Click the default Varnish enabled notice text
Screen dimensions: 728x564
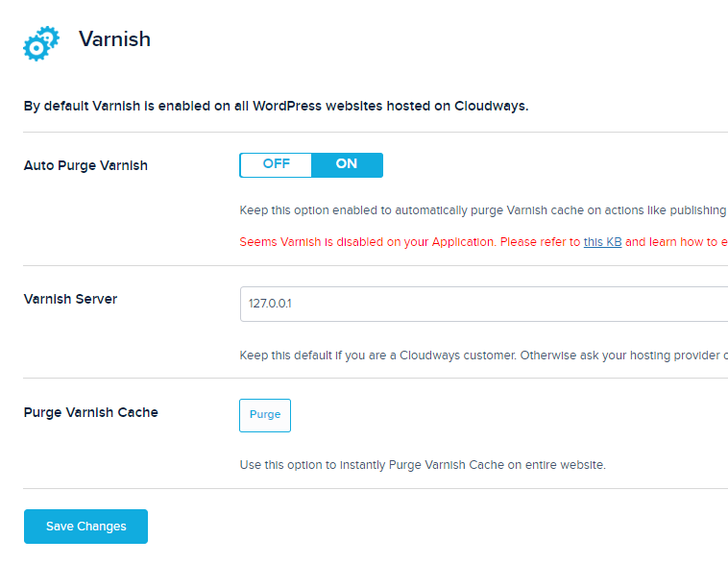pos(277,106)
